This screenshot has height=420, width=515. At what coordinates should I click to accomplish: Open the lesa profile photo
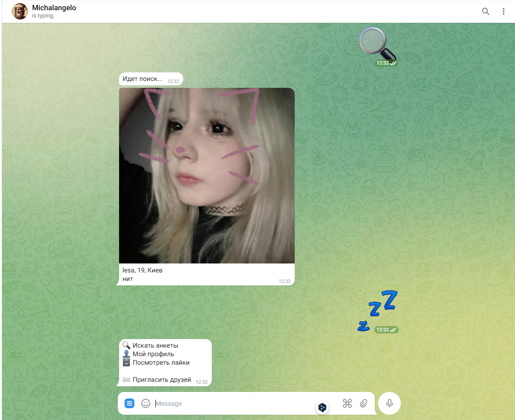coord(207,176)
